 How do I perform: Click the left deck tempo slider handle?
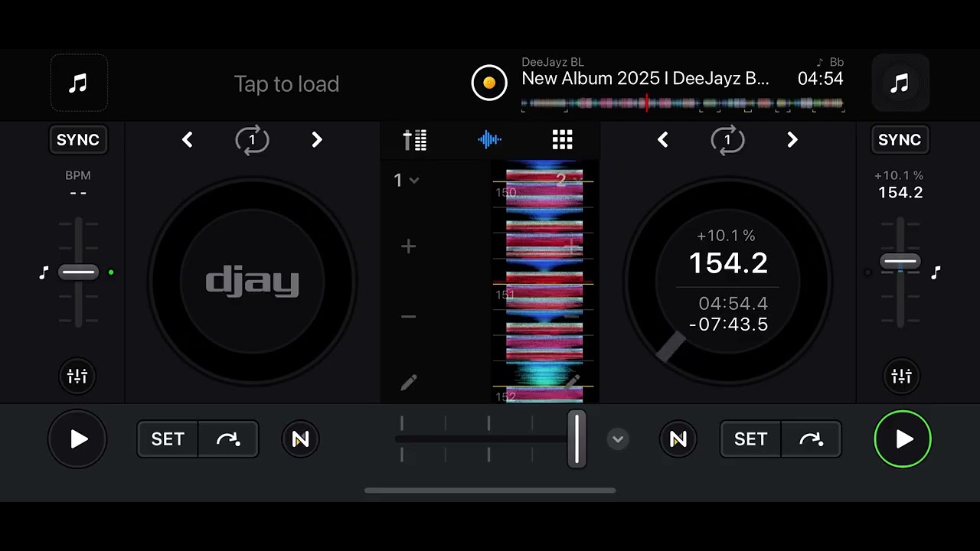(78, 272)
